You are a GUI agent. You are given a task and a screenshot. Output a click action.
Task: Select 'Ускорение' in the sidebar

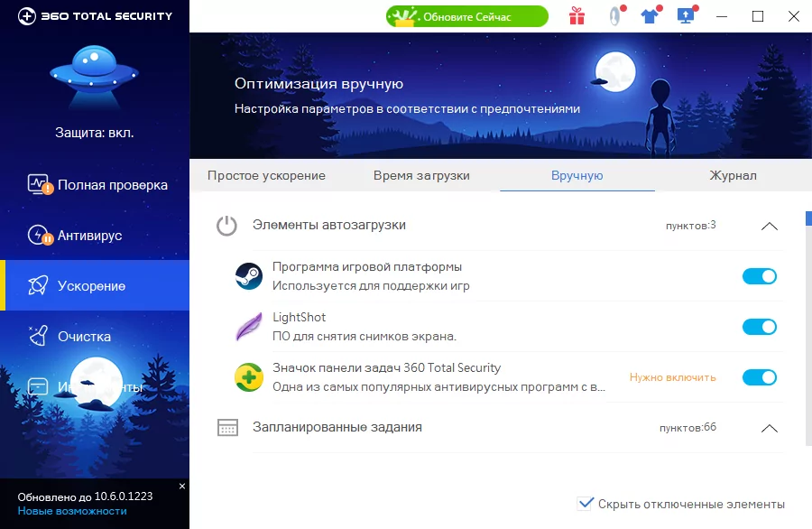95,285
